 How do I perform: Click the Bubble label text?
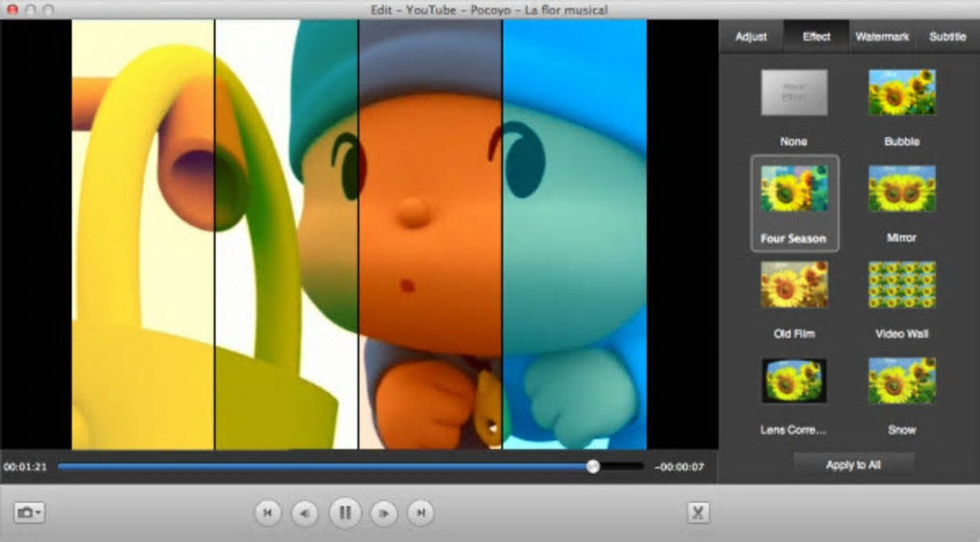[902, 141]
